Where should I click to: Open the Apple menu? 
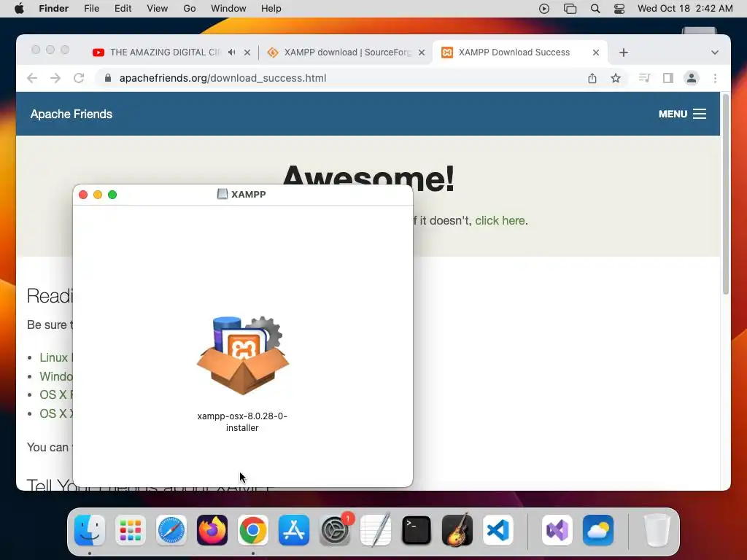pyautogui.click(x=19, y=9)
